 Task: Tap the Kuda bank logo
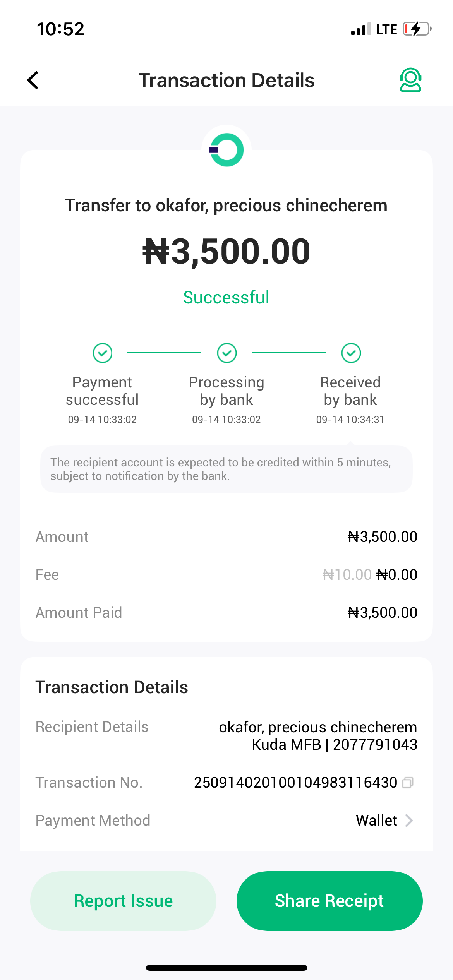(x=226, y=150)
